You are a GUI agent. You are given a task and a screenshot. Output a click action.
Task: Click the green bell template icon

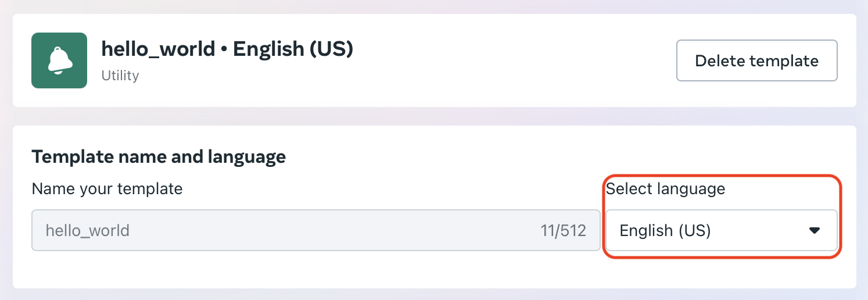point(59,60)
